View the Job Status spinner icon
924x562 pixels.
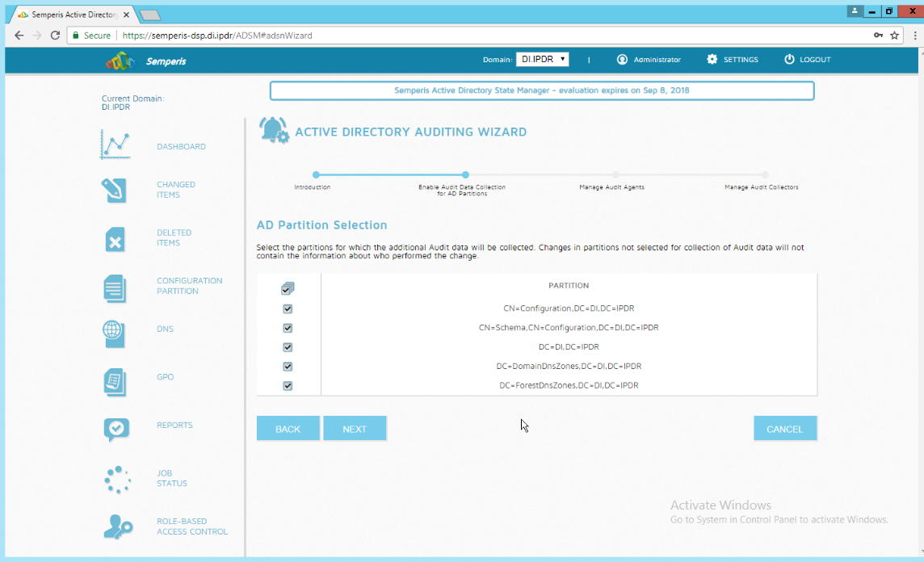[117, 479]
